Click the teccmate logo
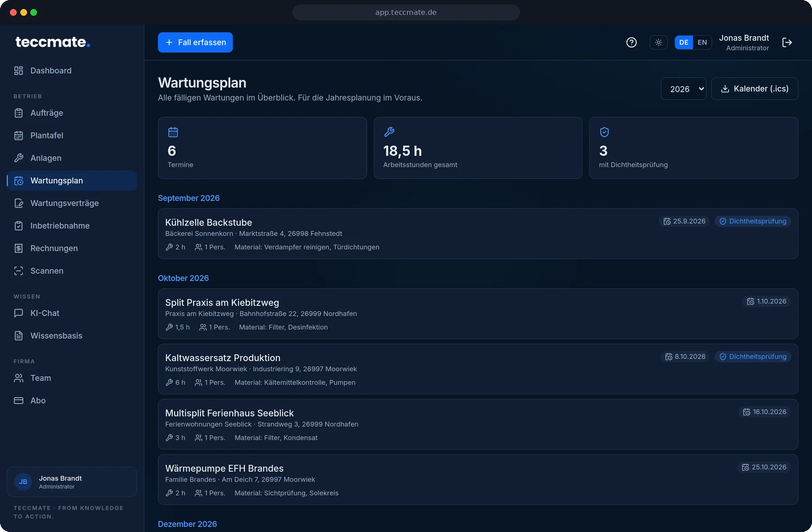Viewport: 812px width, 532px height. pyautogui.click(x=53, y=42)
